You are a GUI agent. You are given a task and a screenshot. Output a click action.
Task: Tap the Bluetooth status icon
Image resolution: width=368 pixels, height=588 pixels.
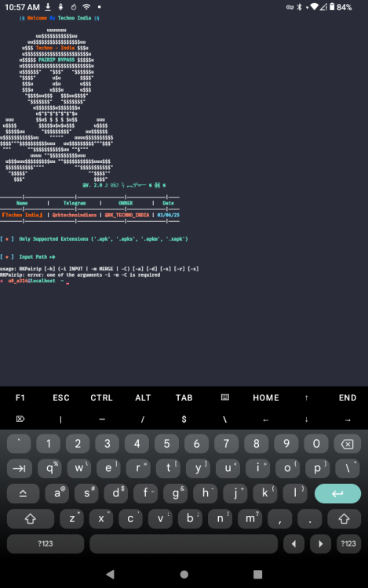click(299, 7)
